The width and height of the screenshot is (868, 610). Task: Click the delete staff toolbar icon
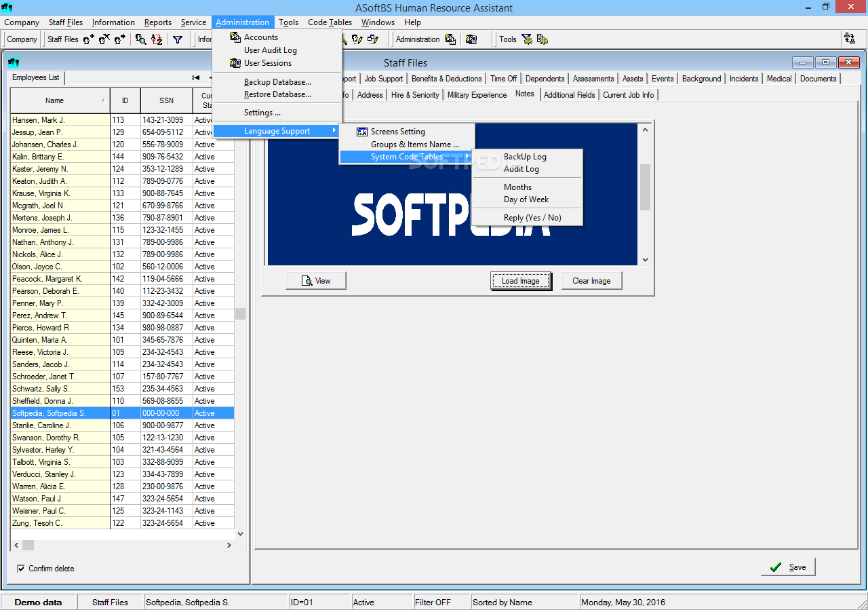click(104, 39)
